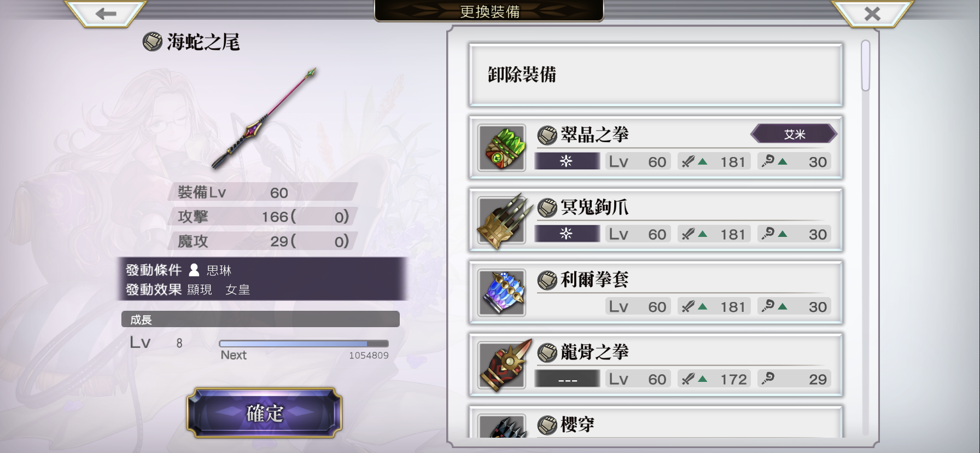Click the 龍骨之拳 empty skill slot

[x=567, y=379]
